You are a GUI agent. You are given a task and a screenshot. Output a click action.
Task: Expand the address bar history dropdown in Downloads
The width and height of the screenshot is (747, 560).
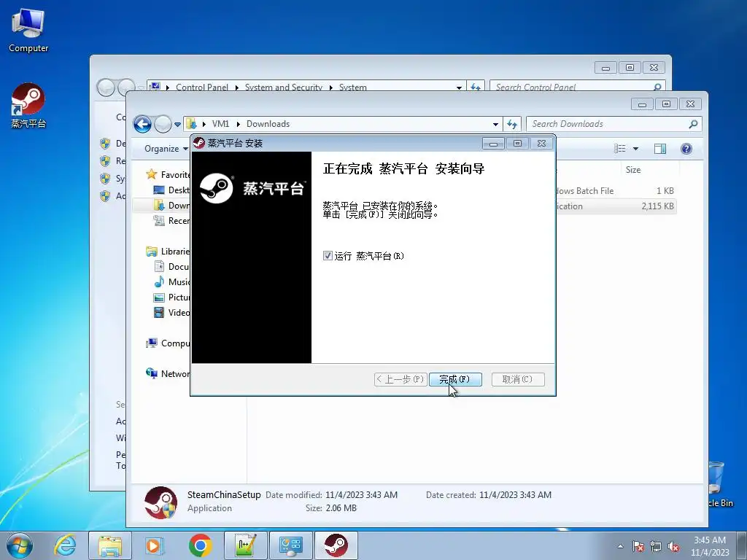(495, 124)
